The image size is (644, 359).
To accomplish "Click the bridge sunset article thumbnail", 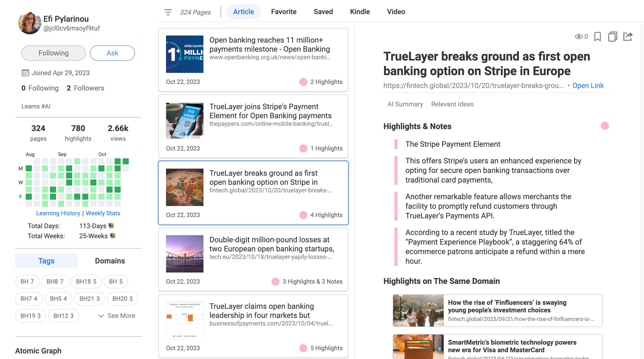I will 185,254.
